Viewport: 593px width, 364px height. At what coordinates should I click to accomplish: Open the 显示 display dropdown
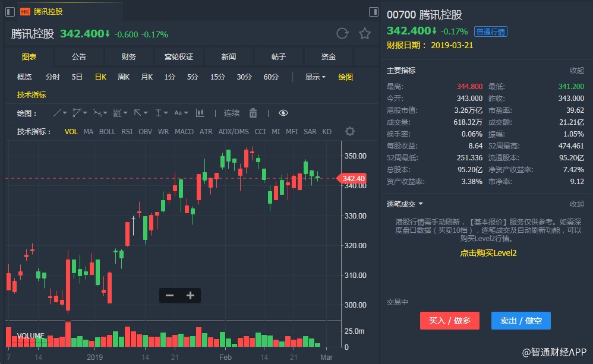pyautogui.click(x=315, y=77)
